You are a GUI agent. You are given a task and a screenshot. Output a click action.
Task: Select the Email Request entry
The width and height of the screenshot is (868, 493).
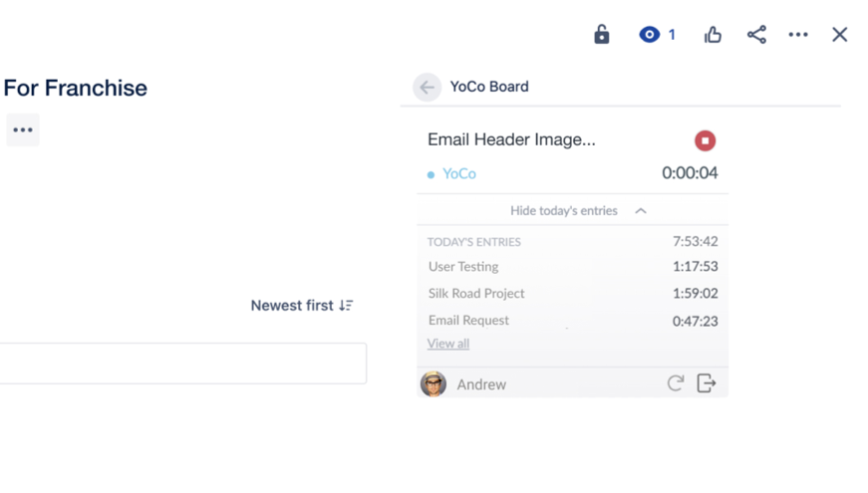(x=468, y=321)
